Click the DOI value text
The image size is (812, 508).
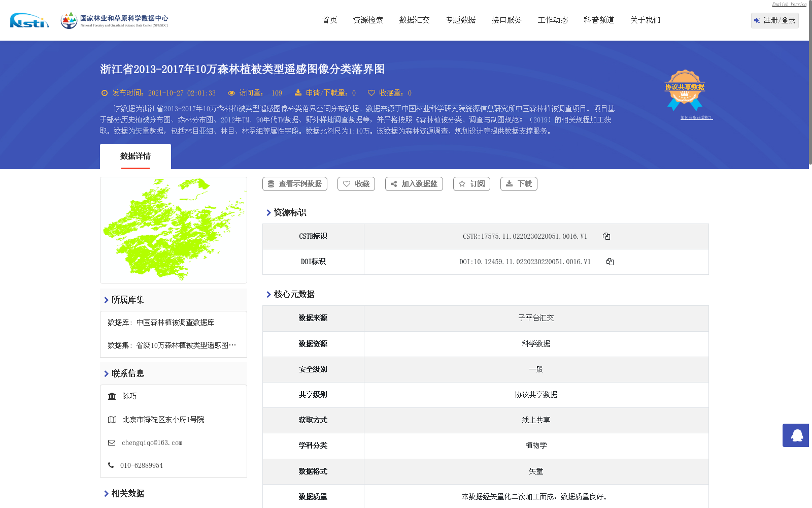coord(525,262)
